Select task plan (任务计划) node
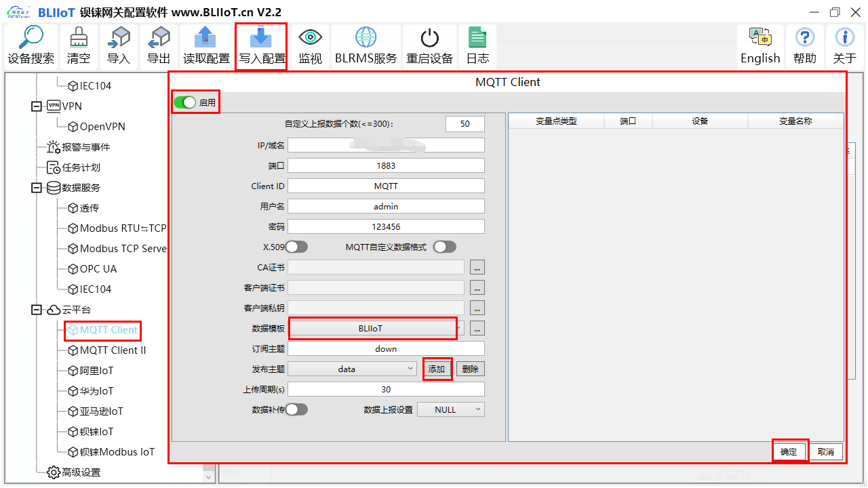Viewport: 868px width, 488px height. click(x=73, y=167)
